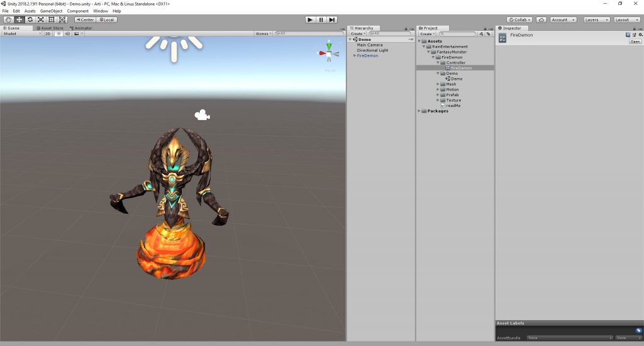Open the Collab dropdown

click(519, 20)
